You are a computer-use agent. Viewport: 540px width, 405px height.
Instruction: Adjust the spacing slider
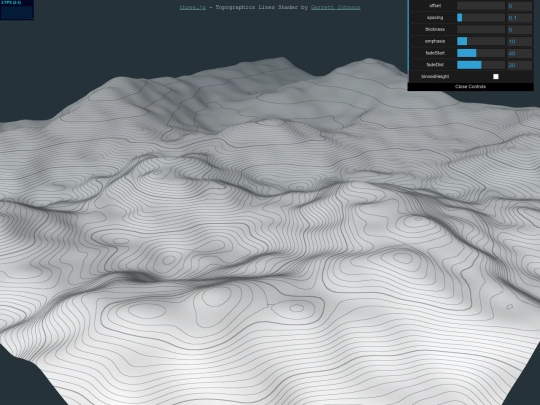(481, 18)
